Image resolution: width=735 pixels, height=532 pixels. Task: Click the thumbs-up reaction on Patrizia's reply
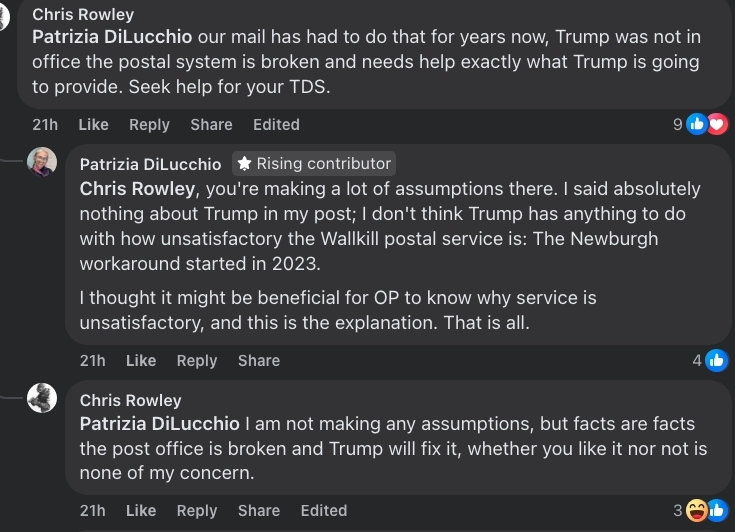point(717,360)
